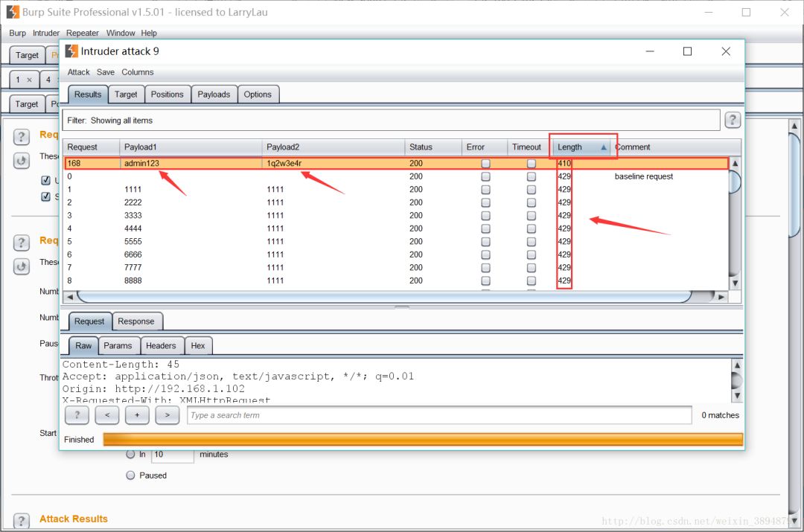Switch to the Hex view tab

coord(198,346)
